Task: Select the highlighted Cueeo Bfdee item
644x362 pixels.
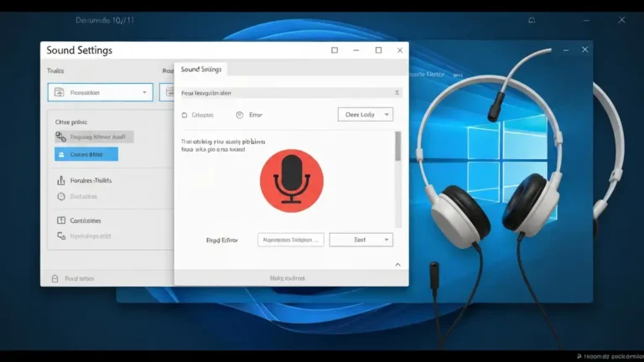Action: 86,154
